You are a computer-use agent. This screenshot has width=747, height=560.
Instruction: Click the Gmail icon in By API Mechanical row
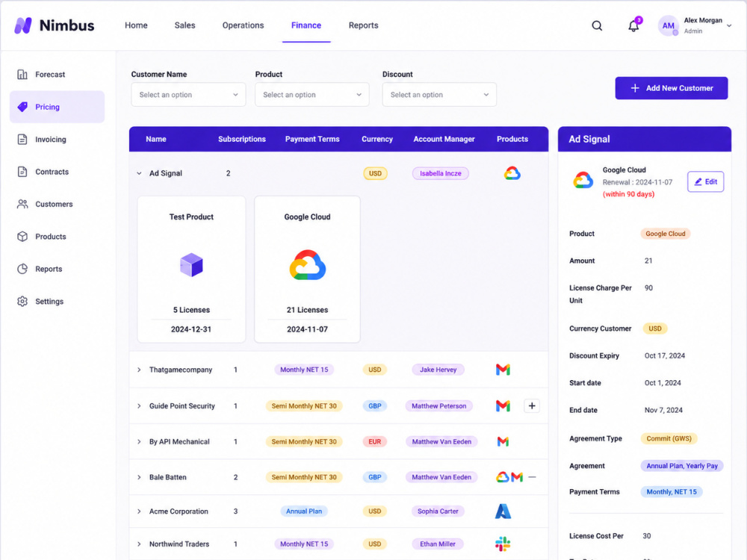(x=503, y=441)
